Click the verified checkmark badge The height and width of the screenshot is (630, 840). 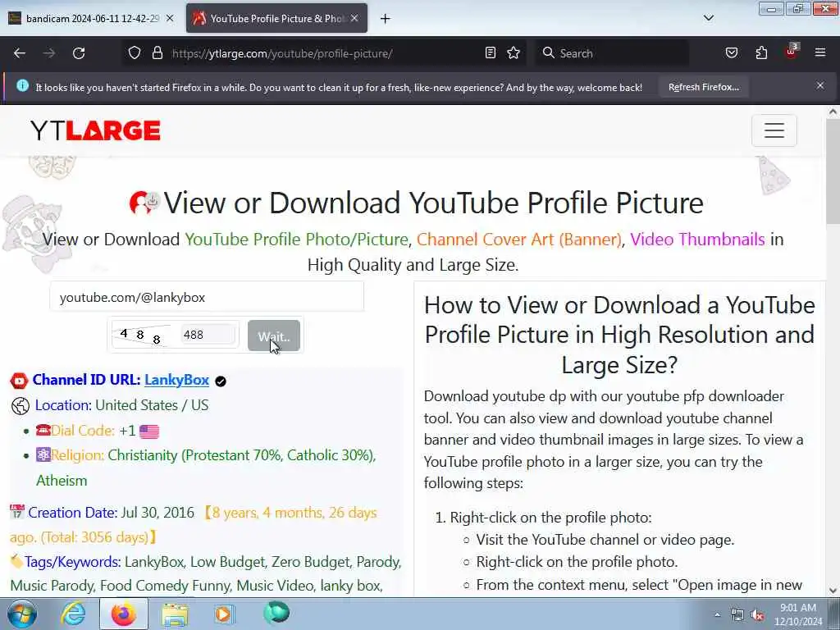220,381
